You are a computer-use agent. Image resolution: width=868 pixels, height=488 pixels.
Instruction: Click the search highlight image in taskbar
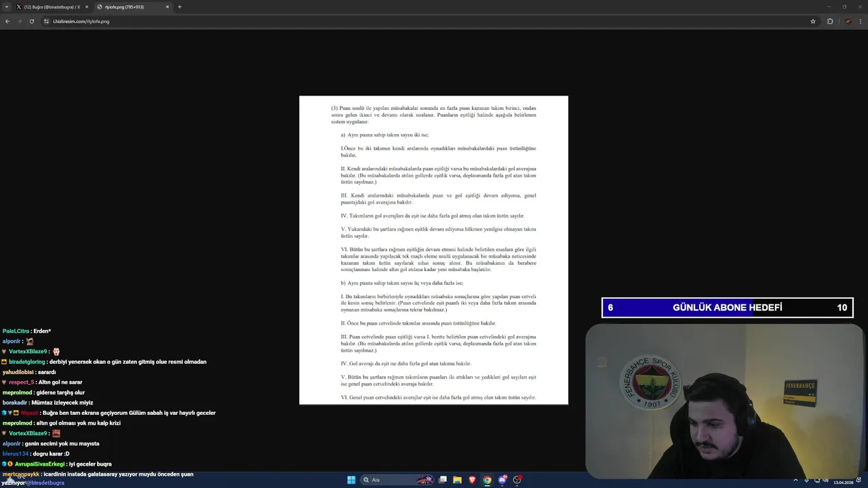(x=425, y=480)
